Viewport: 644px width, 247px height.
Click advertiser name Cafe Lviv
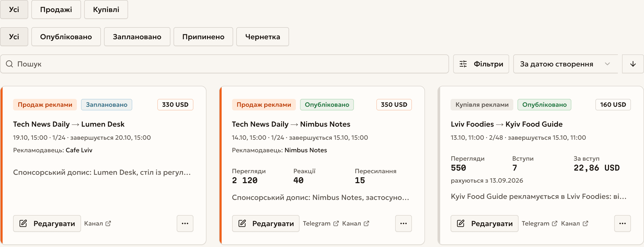click(79, 150)
